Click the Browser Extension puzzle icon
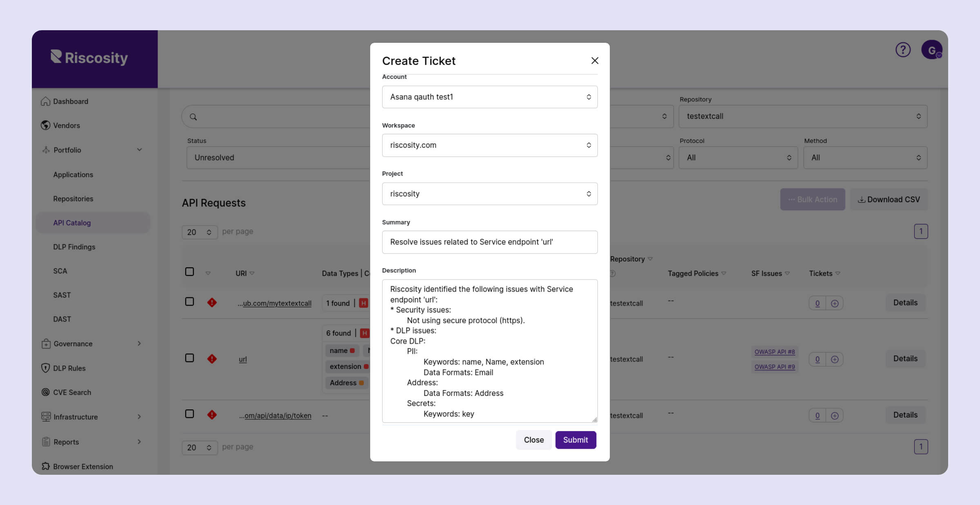 coord(45,466)
